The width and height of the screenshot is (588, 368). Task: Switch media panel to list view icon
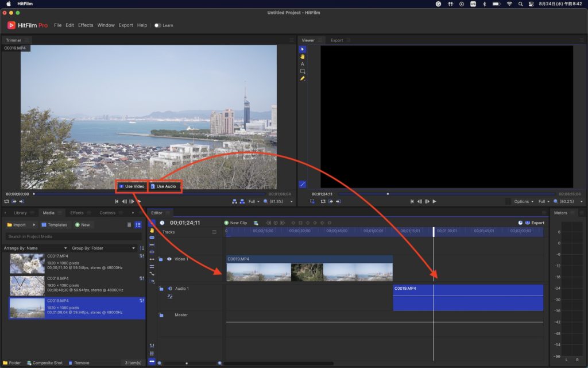138,225
